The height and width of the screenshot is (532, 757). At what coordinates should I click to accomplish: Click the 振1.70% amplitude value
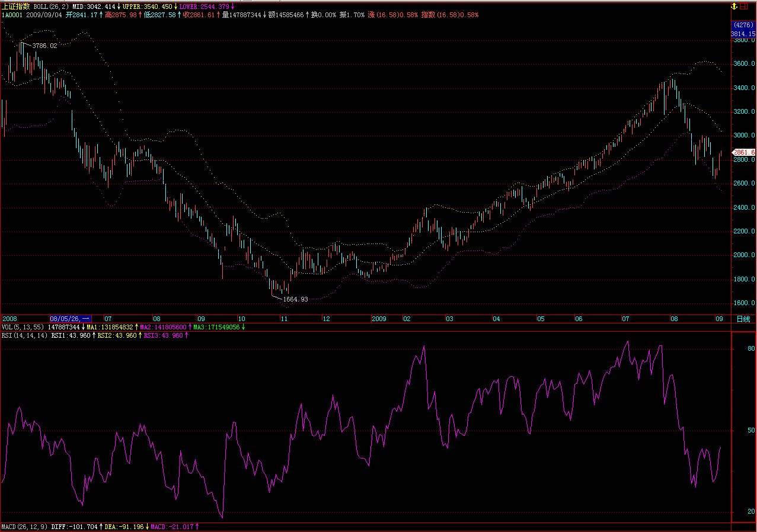pos(352,14)
